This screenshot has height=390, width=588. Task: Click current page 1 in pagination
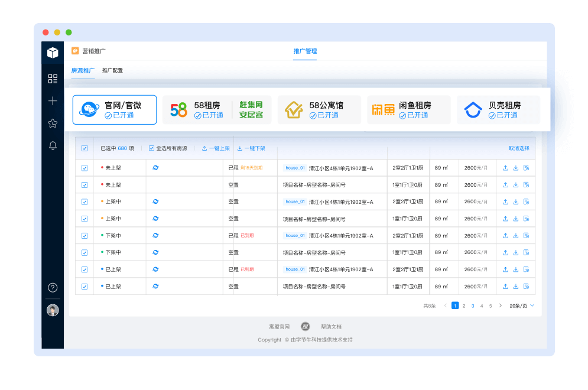[x=455, y=305]
